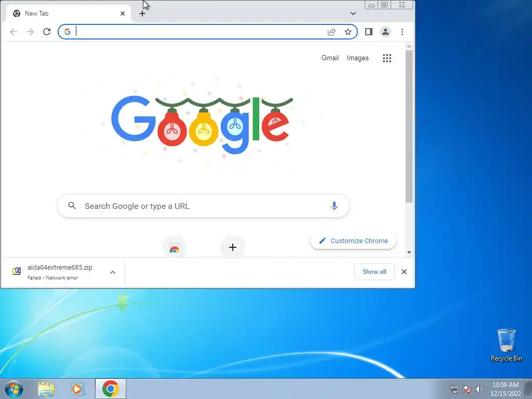Open the Chrome web store shortcut tile
The image size is (532, 399).
coord(175,247)
